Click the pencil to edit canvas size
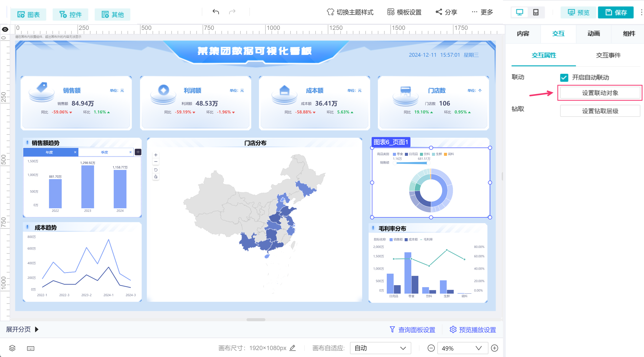 tap(292, 348)
